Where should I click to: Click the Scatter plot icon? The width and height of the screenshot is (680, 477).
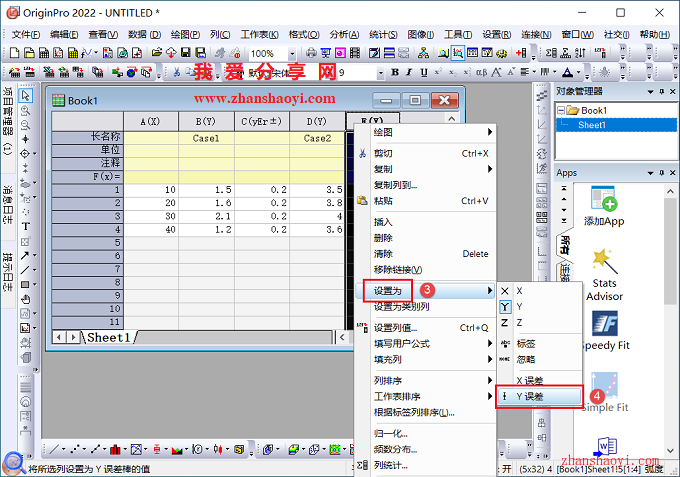[75, 450]
